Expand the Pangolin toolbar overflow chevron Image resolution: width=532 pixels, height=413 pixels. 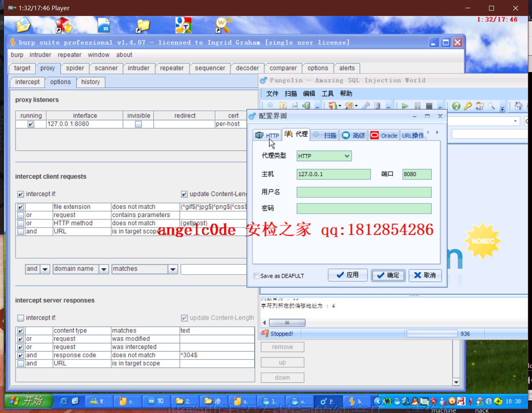pos(503,109)
